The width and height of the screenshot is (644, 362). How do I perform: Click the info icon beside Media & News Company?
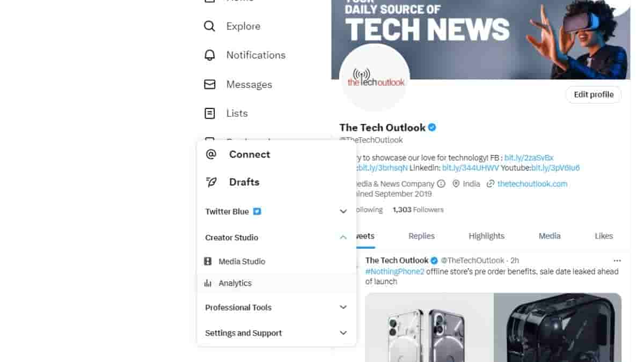pos(441,183)
